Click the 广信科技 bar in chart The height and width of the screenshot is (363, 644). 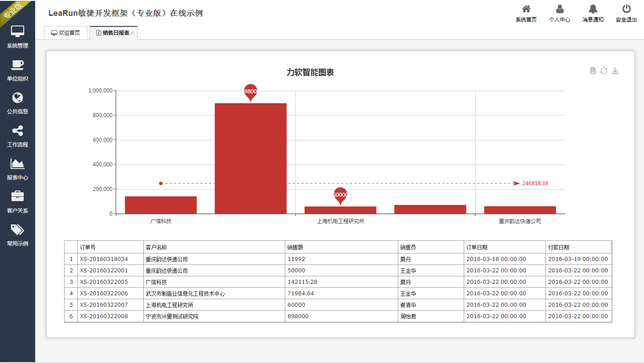pyautogui.click(x=161, y=205)
